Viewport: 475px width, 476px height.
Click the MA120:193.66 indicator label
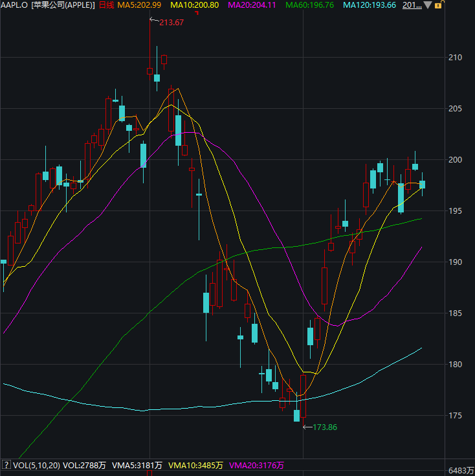point(369,5)
